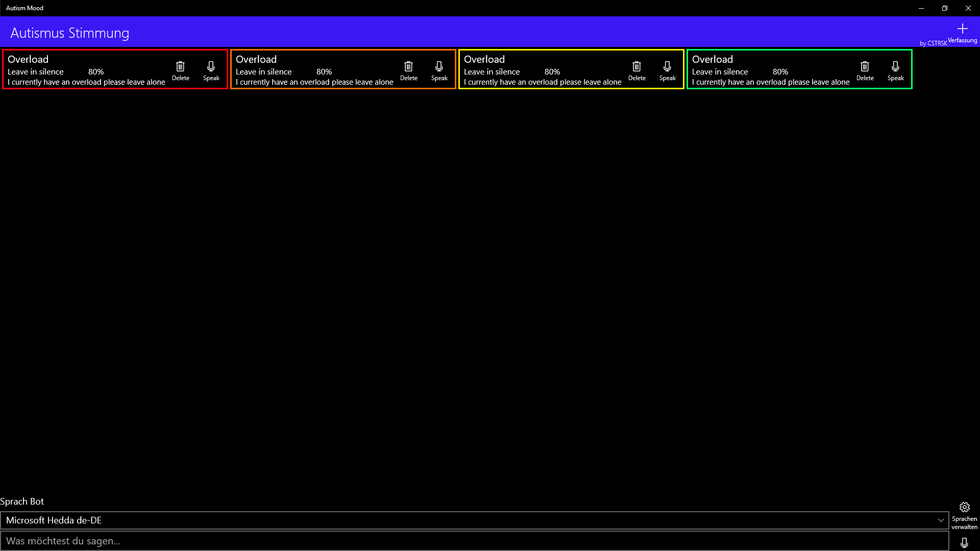Select the red Overload card title

tap(28, 59)
